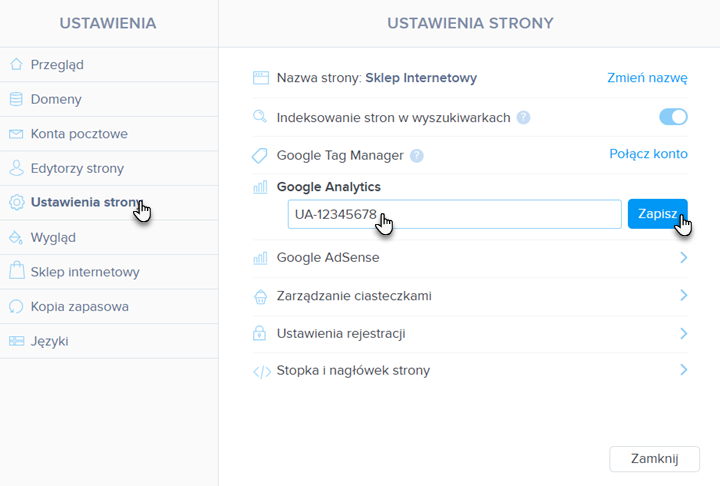Select Ustawienia strony in sidebar
Image resolution: width=720 pixels, height=486 pixels.
point(109,203)
